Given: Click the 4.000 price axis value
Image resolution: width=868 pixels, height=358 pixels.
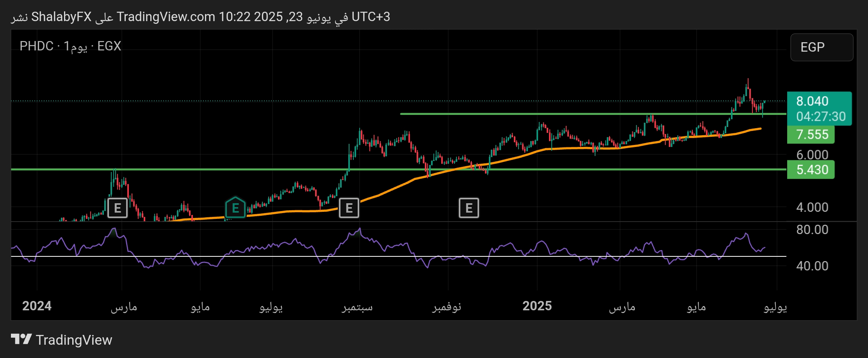Looking at the screenshot, I should point(812,207).
